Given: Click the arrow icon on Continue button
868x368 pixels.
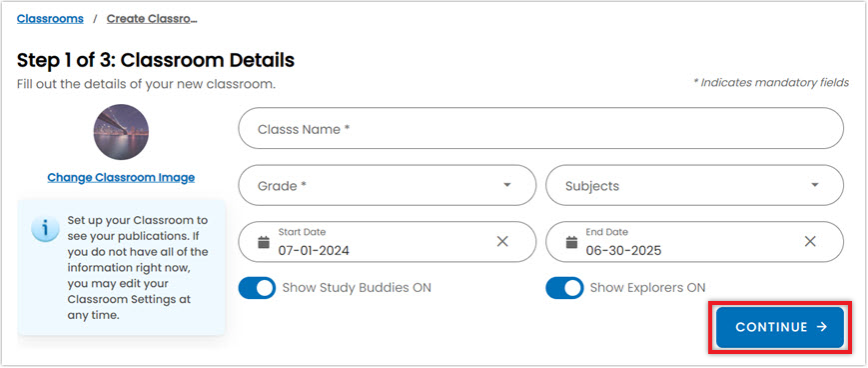Looking at the screenshot, I should [x=822, y=327].
